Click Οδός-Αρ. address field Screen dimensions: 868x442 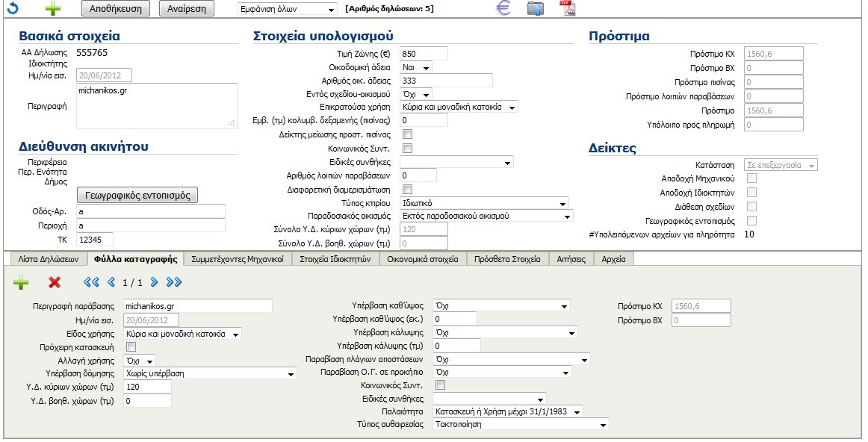coord(151,211)
